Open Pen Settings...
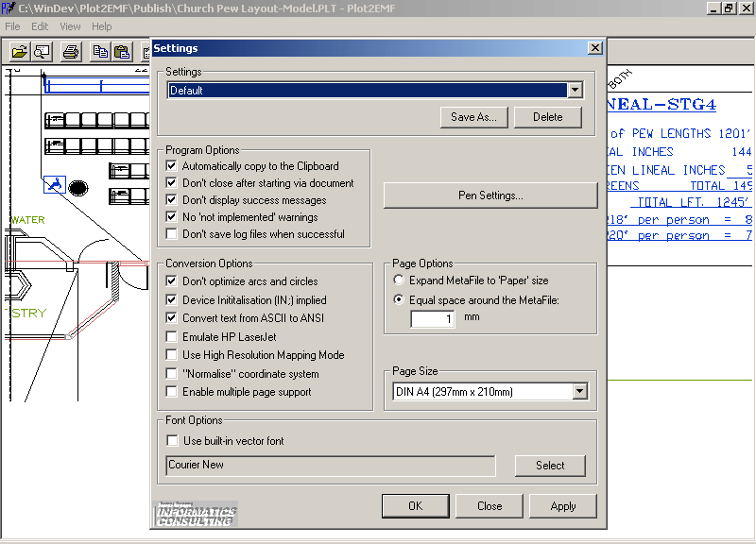Image resolution: width=756 pixels, height=544 pixels. tap(490, 195)
